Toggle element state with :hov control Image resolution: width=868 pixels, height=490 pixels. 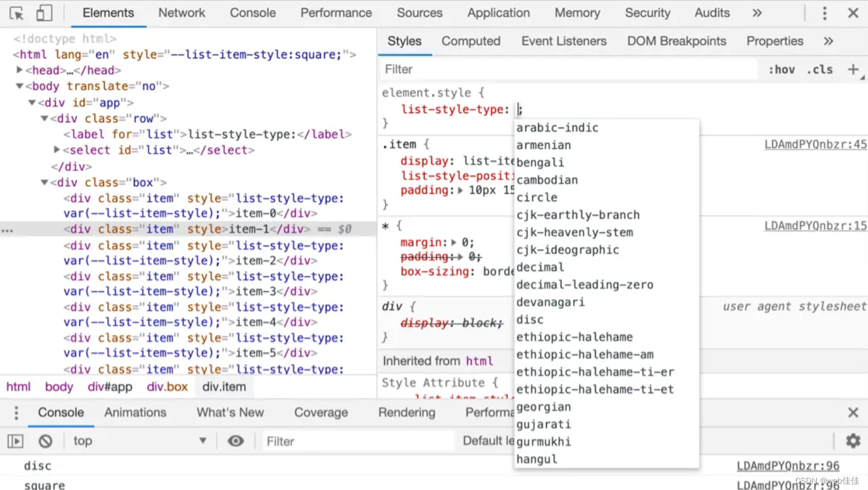(x=782, y=69)
